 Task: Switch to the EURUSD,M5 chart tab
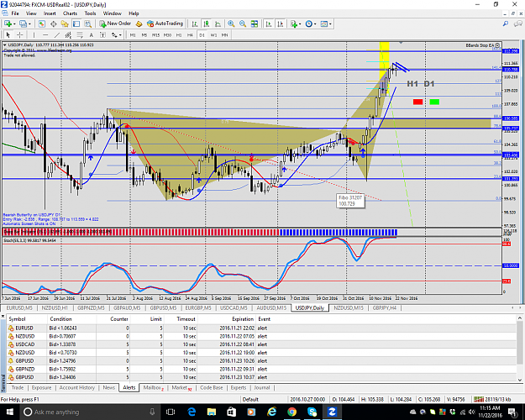click(19, 307)
